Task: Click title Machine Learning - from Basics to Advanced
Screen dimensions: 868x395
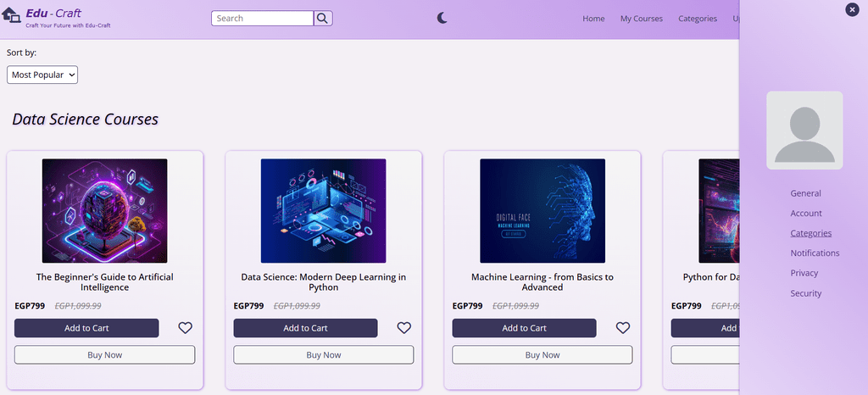Action: click(542, 282)
